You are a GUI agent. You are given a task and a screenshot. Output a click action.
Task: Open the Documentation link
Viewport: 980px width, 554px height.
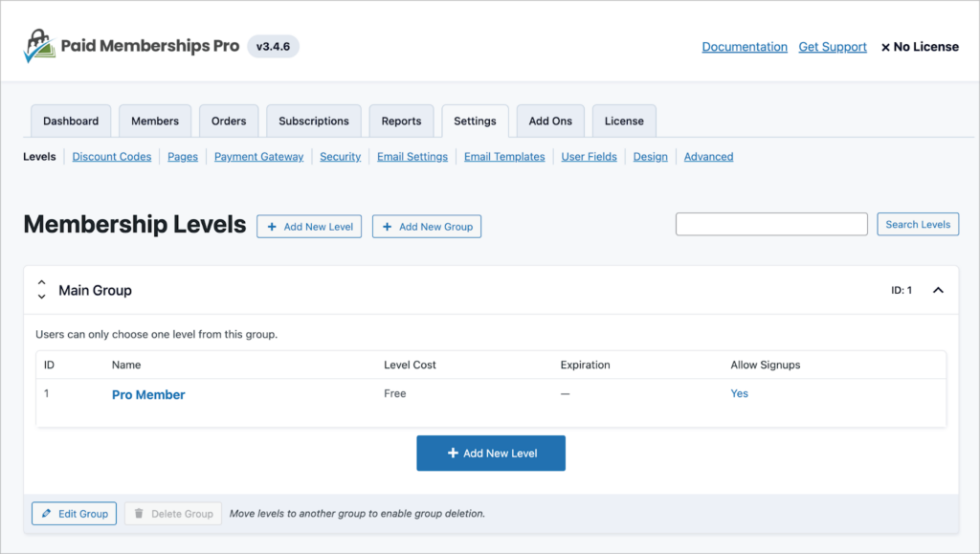point(745,46)
